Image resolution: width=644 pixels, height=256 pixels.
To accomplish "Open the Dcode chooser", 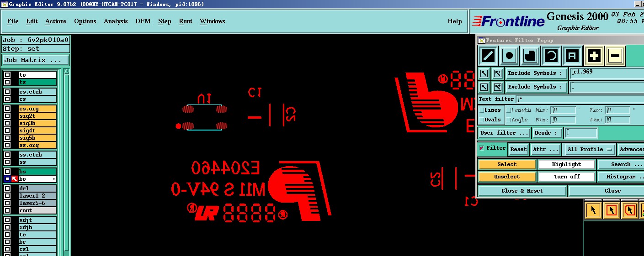I will [x=548, y=133].
